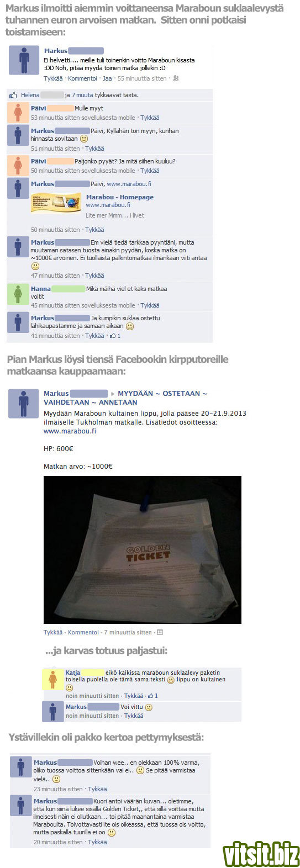
Task: Click 'Tykkää' under the Golden Ticket photo
Action: [x=53, y=632]
